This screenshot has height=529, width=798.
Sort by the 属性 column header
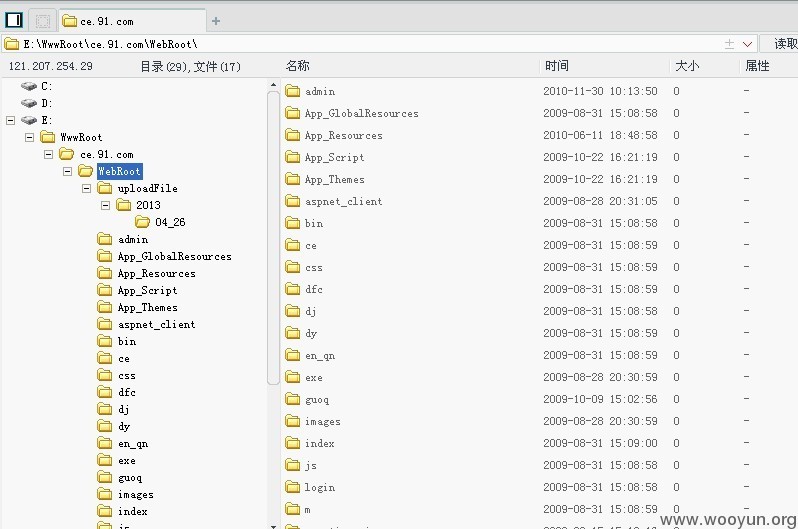pos(757,66)
